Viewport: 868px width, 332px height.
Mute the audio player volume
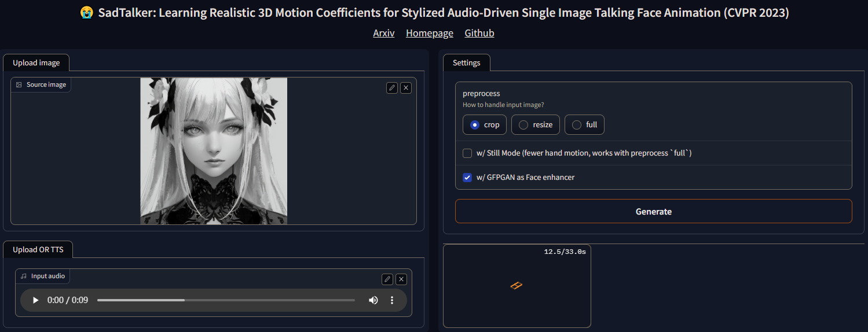coord(373,300)
